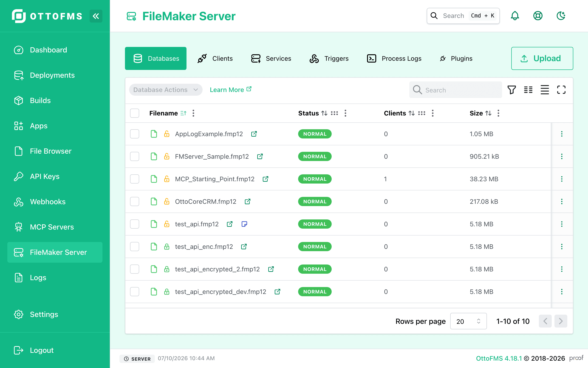Open row actions menu for test_api_encrypted_dev.fmp12
588x368 pixels.
coord(562,292)
